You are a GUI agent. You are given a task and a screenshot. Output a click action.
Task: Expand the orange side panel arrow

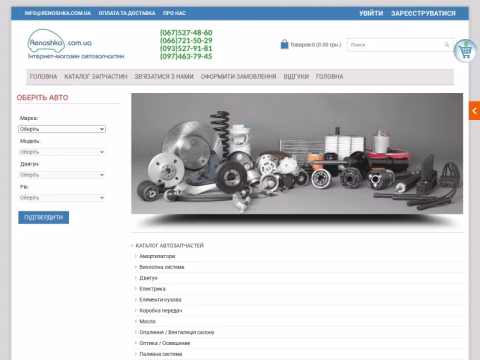474,111
